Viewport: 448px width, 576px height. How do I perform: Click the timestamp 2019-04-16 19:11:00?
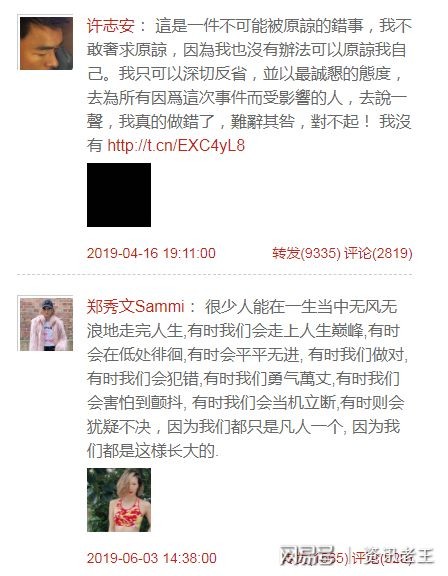click(x=151, y=253)
